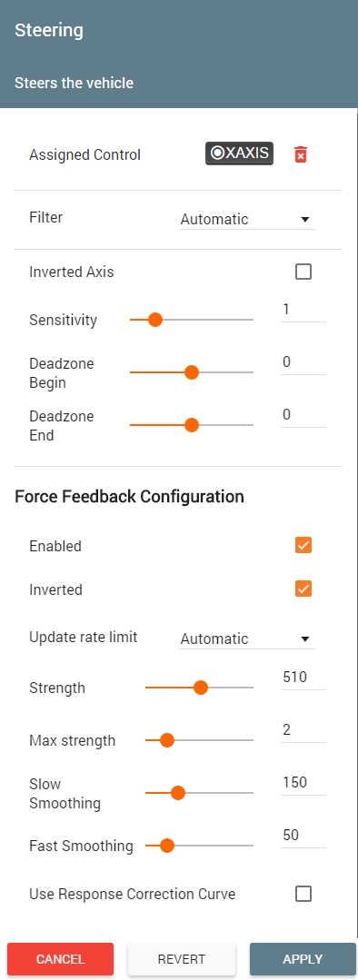
Task: Click the Slow Smoothing slider handle
Action: [x=178, y=793]
